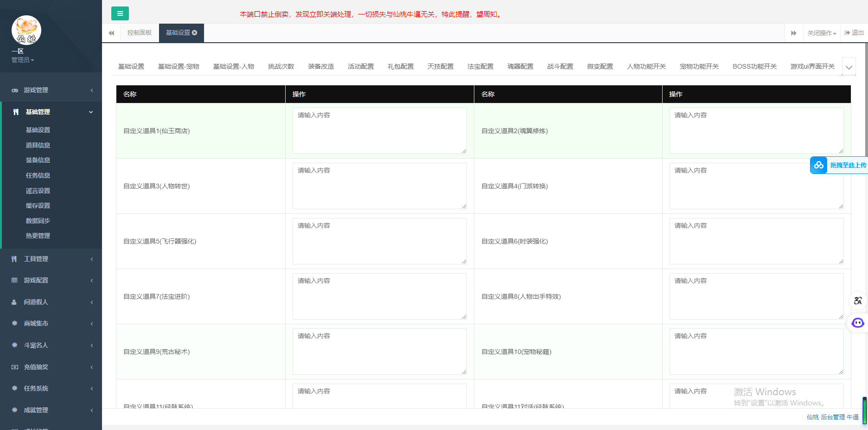868x430 pixels.
Task: Expand the 充值抽奖 menu chevron
Action: [92, 367]
